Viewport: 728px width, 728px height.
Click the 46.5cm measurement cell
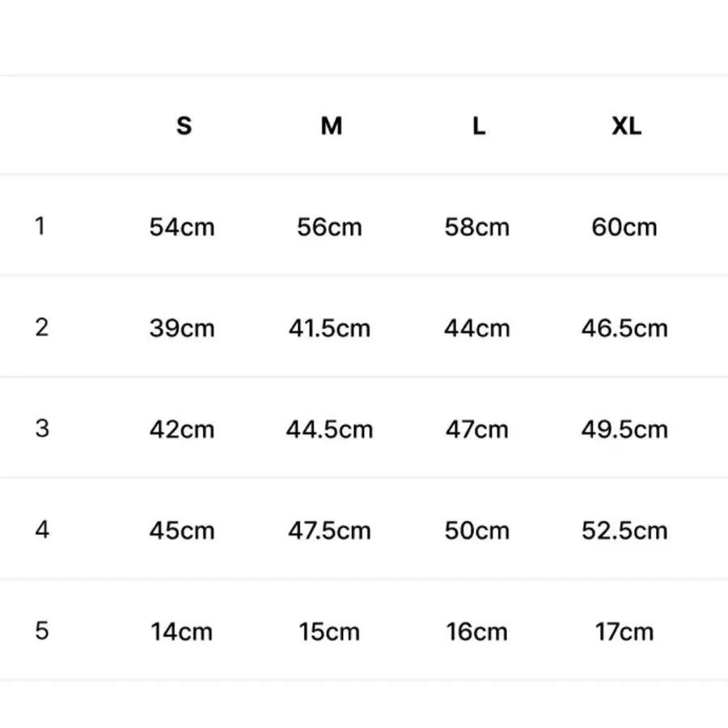[x=624, y=328]
